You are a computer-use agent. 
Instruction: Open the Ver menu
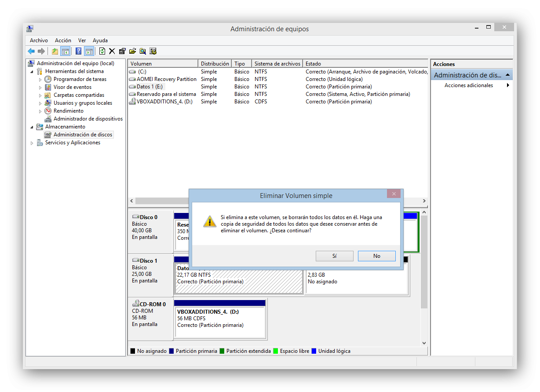pyautogui.click(x=82, y=40)
